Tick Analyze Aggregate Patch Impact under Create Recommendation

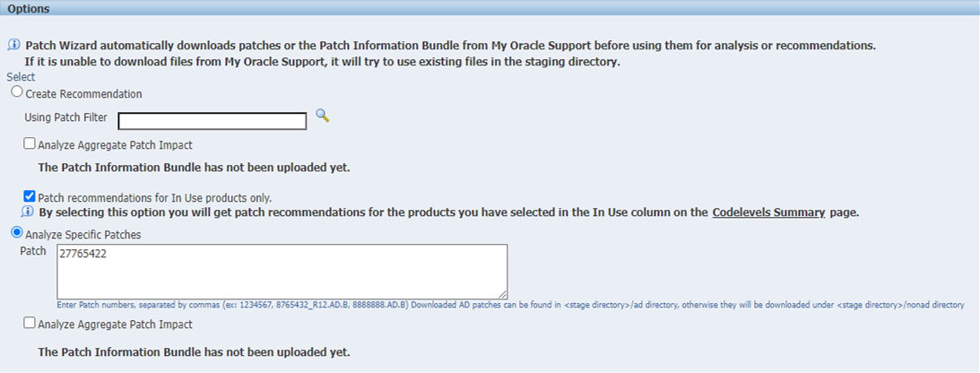coord(30,143)
